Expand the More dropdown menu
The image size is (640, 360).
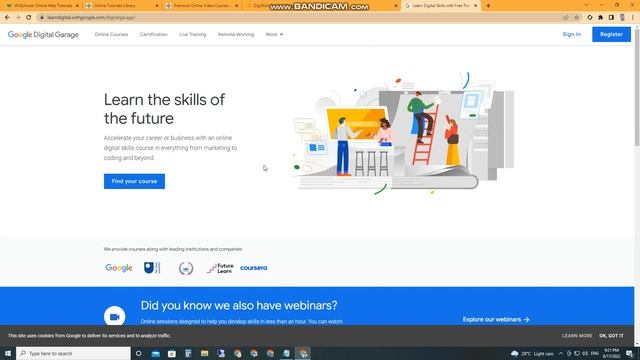tap(274, 35)
